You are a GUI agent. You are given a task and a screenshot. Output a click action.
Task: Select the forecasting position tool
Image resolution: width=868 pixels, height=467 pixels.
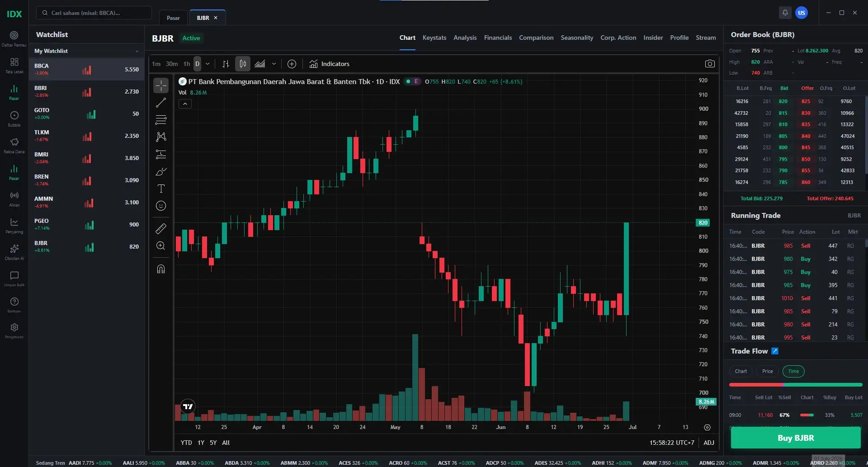[161, 154]
